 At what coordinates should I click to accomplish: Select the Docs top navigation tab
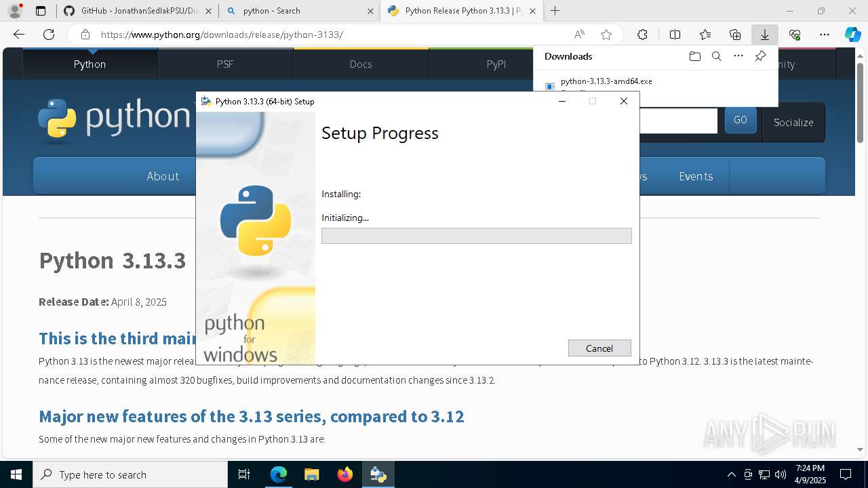[361, 64]
